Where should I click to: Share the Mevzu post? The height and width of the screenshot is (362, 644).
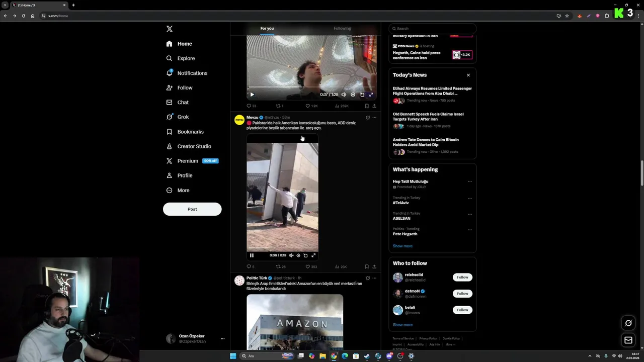(374, 266)
